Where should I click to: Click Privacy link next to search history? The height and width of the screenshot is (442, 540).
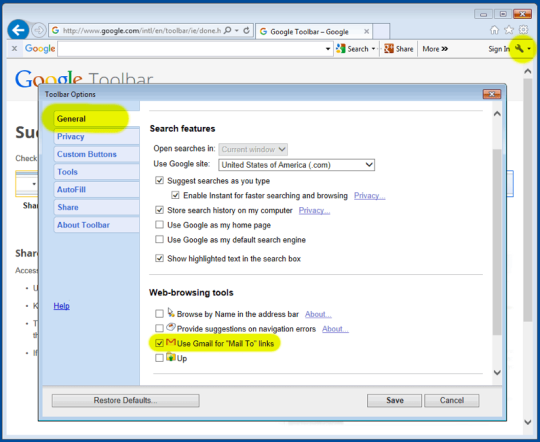coord(314,210)
